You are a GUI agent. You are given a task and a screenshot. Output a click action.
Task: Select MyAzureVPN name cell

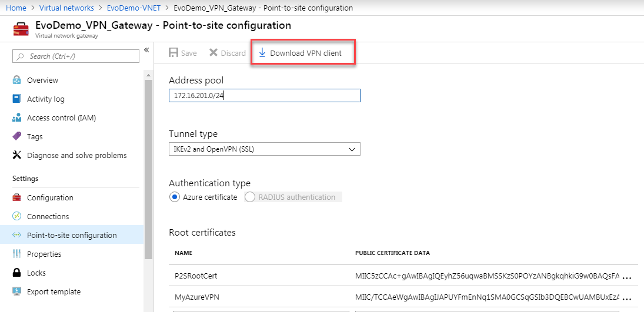point(197,297)
